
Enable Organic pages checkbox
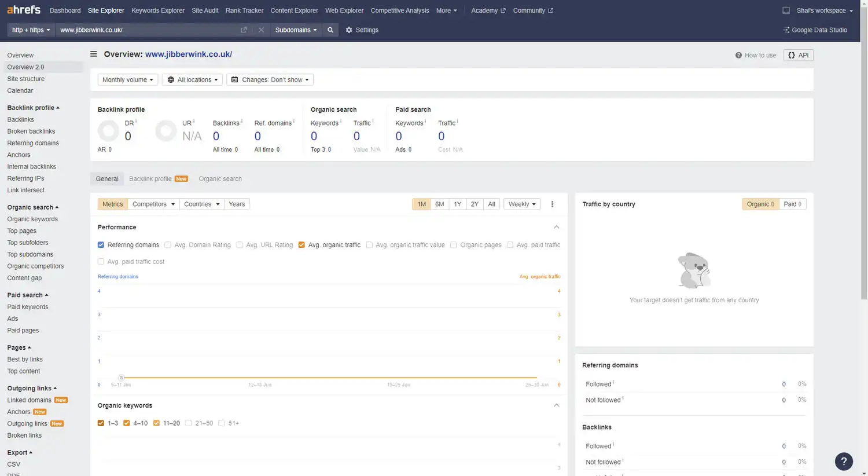(x=454, y=245)
